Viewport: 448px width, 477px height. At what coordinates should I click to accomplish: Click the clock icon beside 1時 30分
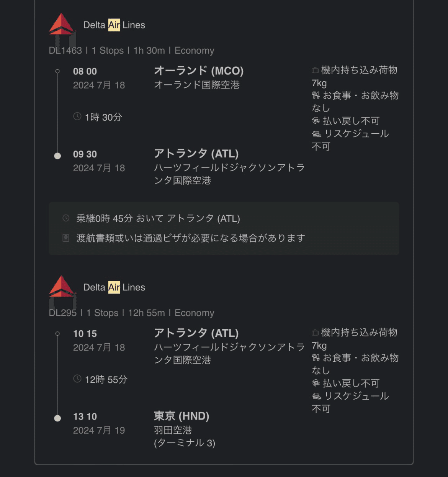click(x=77, y=116)
